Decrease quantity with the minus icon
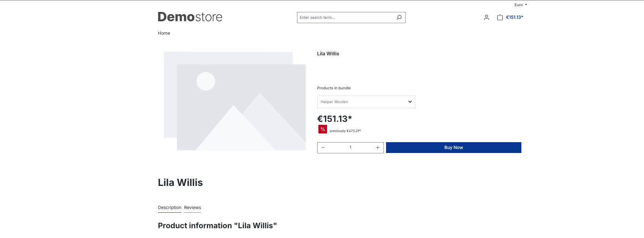 [323, 148]
